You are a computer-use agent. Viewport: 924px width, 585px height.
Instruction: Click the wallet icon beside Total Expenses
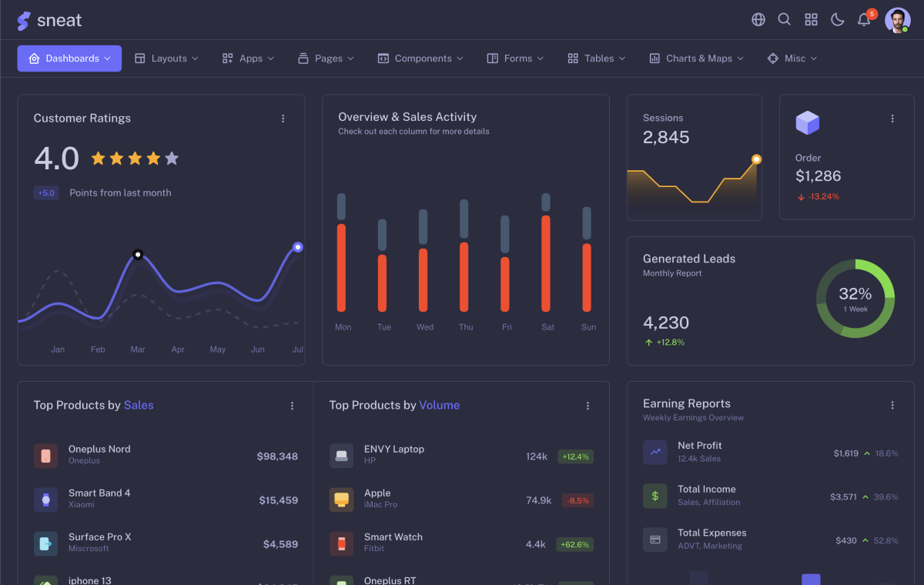click(x=654, y=540)
